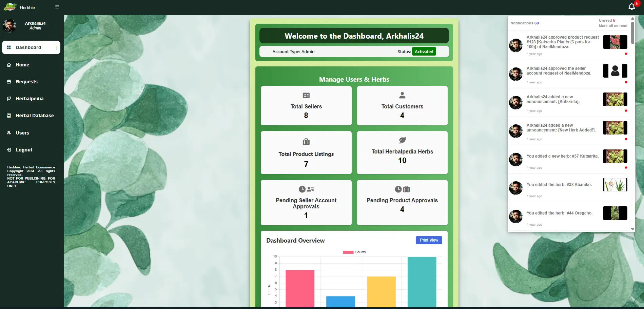Click the Notifications 69 header text
Screen dimensions: 644x309
pos(524,23)
